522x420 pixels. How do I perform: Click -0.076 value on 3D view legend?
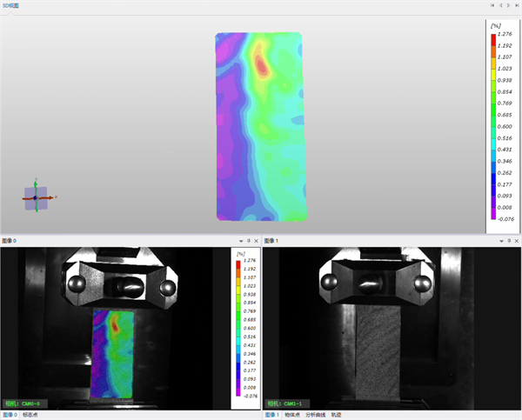click(x=505, y=219)
